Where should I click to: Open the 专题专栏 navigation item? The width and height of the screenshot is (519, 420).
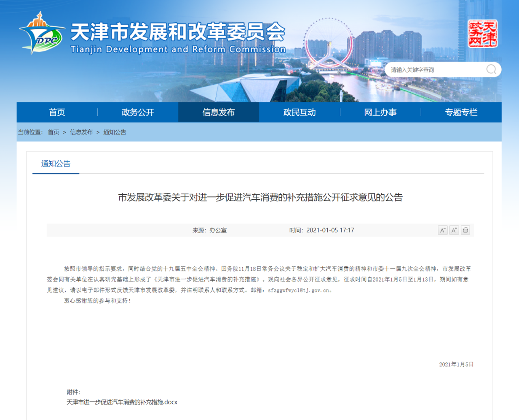click(x=461, y=112)
